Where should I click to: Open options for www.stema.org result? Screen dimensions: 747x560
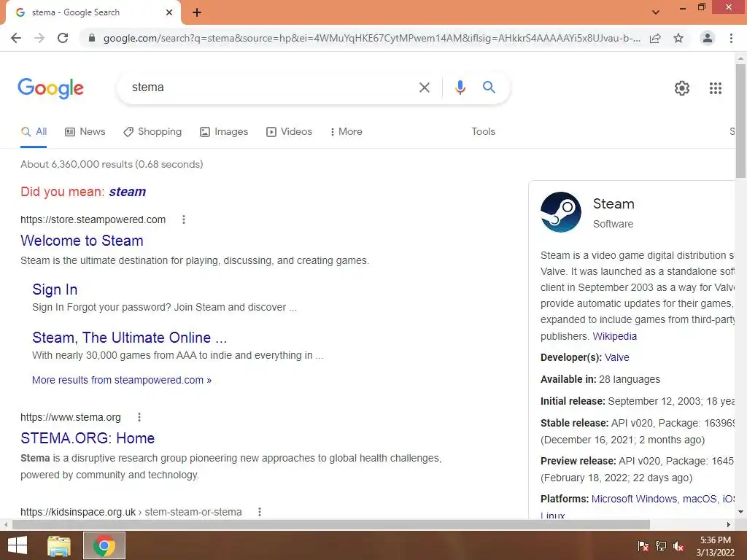click(x=139, y=417)
